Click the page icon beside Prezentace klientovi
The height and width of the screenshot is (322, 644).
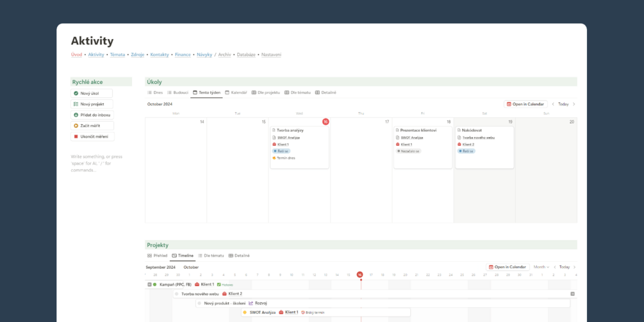tap(397, 130)
